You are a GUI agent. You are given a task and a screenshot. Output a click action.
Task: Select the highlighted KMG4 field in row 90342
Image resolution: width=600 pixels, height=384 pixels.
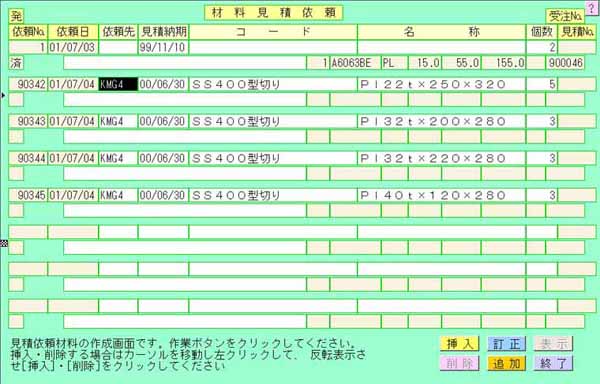[118, 85]
